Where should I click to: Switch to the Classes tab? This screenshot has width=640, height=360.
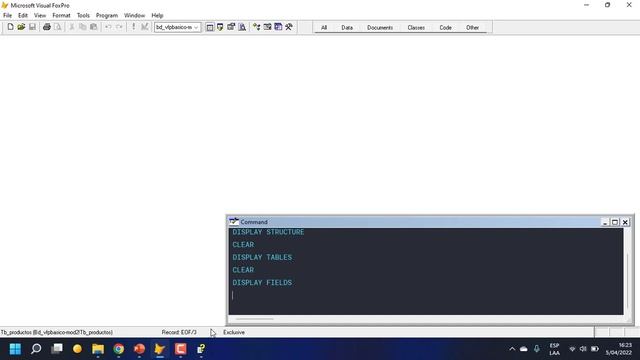coord(416,28)
